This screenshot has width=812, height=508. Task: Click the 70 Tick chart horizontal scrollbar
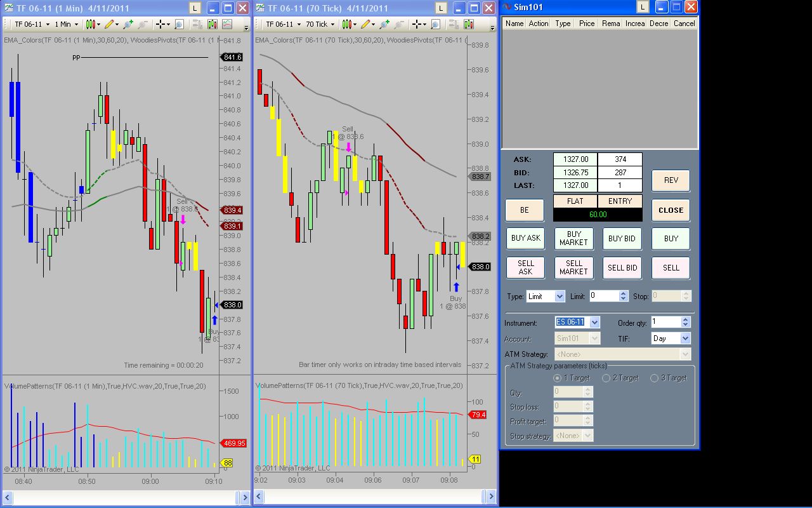375,496
